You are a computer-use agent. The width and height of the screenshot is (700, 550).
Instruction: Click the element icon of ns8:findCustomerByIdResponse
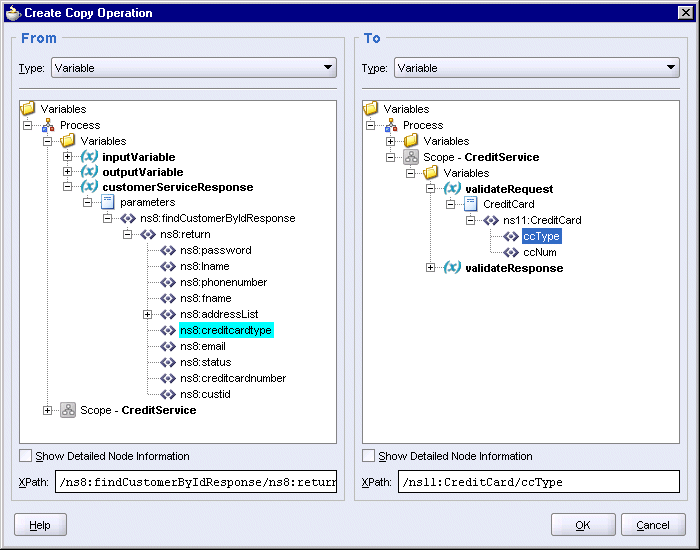point(128,218)
